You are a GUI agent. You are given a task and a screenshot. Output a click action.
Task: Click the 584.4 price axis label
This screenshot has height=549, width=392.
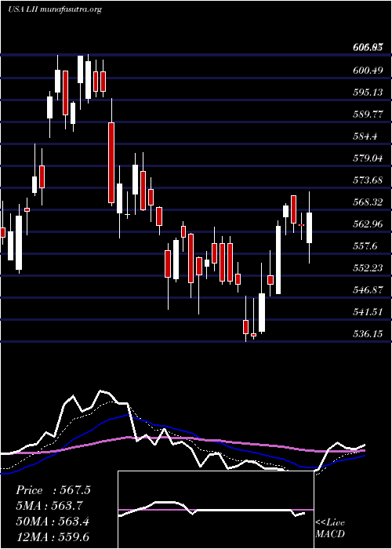coord(365,136)
